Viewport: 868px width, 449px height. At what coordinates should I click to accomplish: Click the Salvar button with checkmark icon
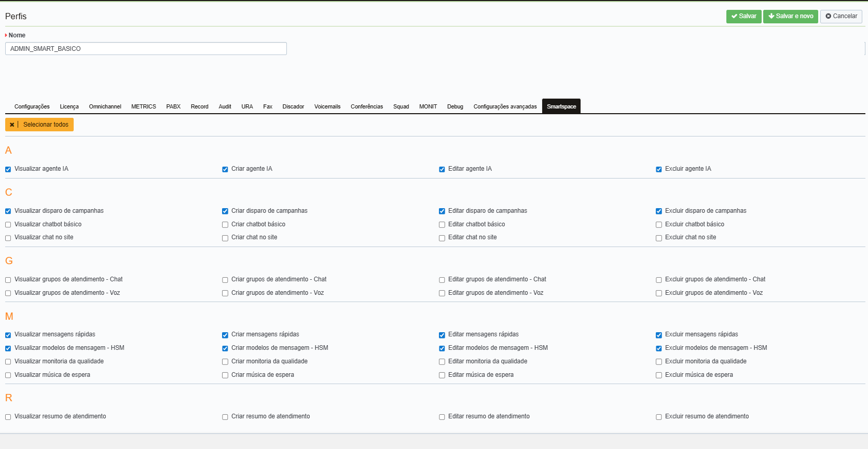point(743,16)
